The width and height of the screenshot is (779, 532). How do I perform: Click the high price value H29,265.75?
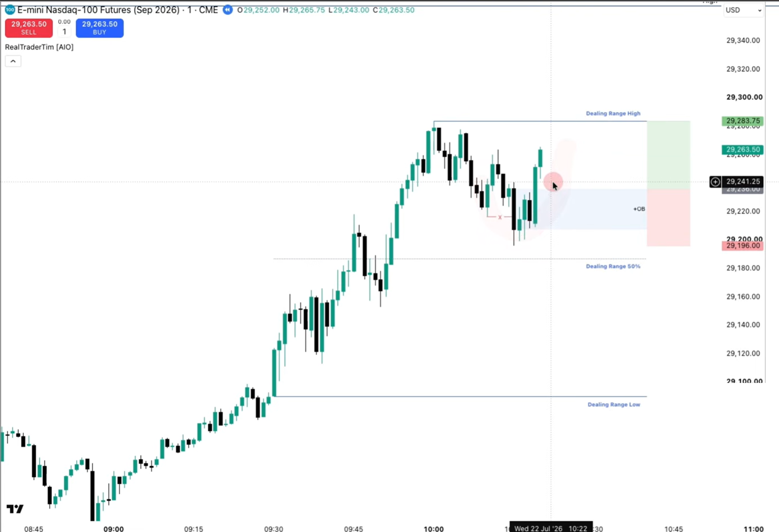[304, 10]
